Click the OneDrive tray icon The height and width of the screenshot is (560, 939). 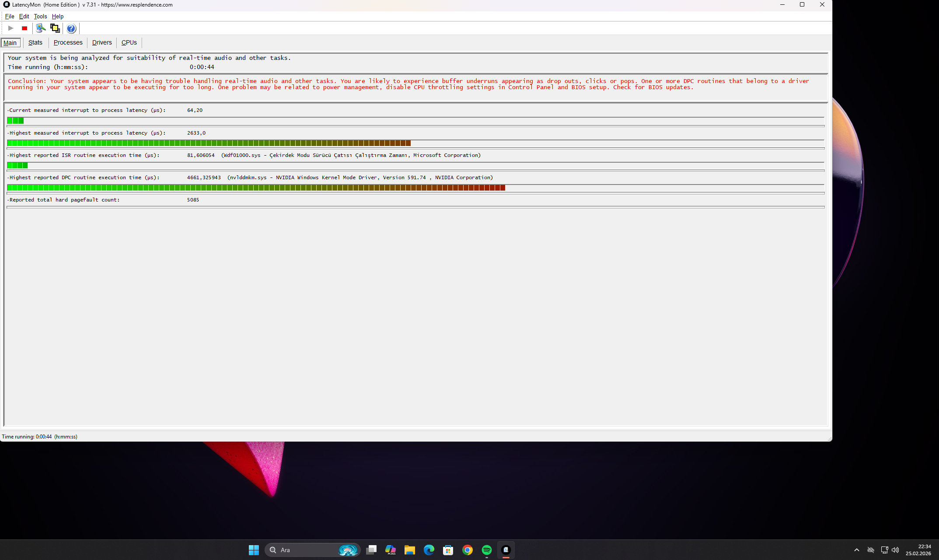coord(871,550)
